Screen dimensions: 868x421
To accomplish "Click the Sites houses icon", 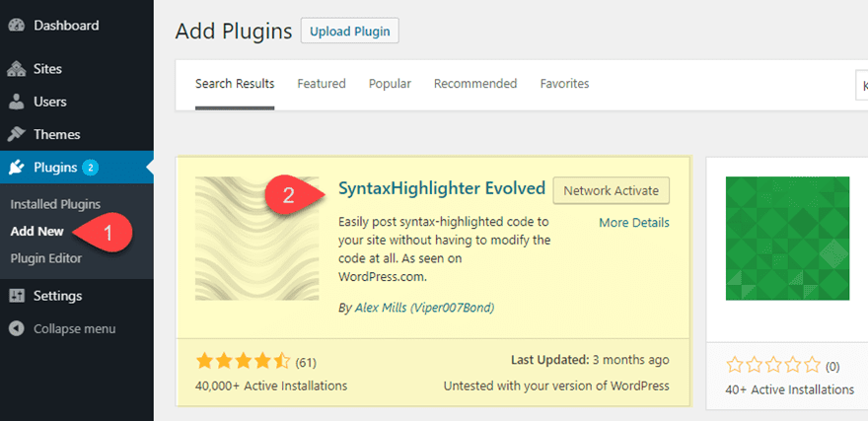I will [x=17, y=70].
